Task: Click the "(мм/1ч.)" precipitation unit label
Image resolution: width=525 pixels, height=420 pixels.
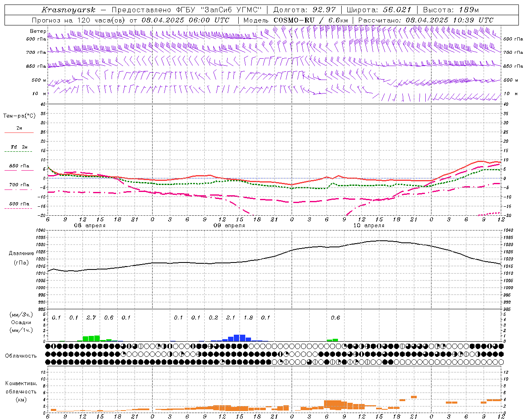Action: [x=21, y=330]
